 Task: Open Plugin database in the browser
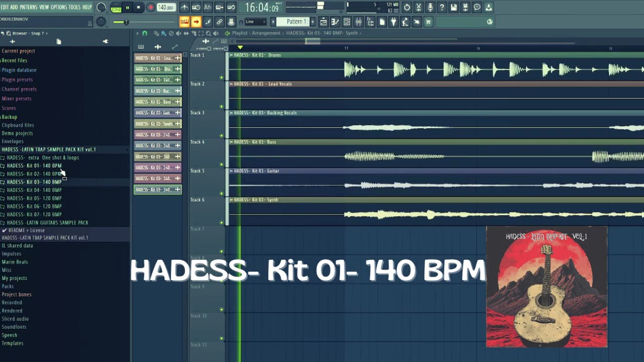(x=19, y=70)
